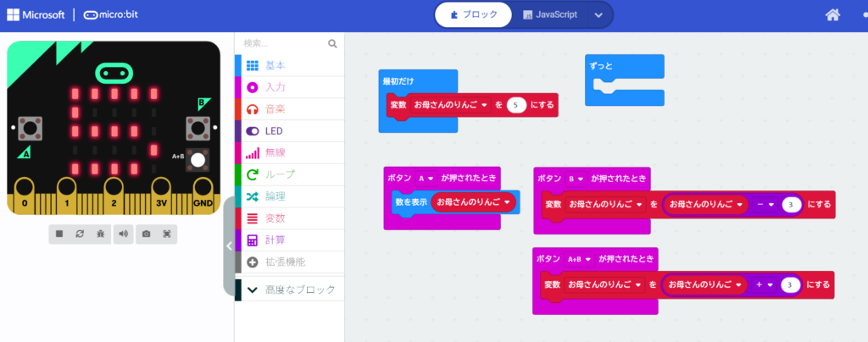Click the 検索 toolbox search field
The image size is (868, 342).
click(x=283, y=44)
